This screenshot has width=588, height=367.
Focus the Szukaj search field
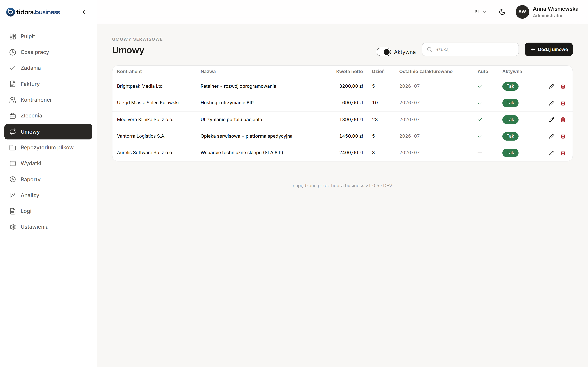[x=470, y=50]
